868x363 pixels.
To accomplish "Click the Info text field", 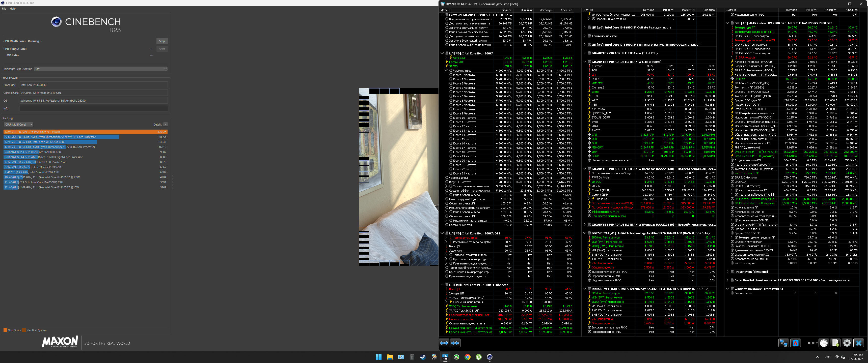I will point(94,108).
